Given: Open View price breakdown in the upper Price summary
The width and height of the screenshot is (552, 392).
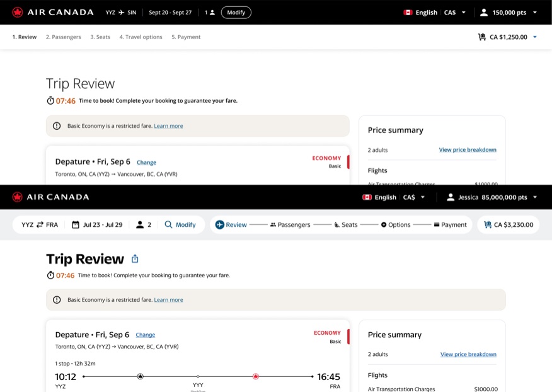Looking at the screenshot, I should pos(468,150).
